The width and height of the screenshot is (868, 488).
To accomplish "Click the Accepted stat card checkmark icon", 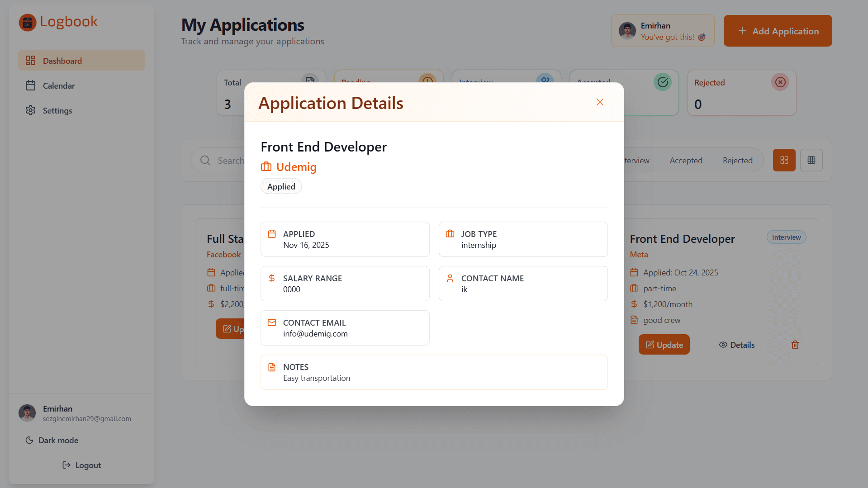I will [x=663, y=82].
